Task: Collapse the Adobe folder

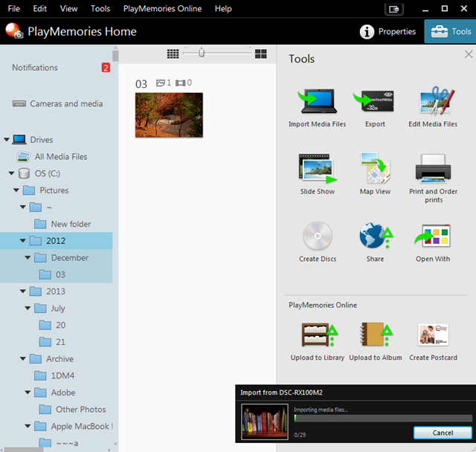Action: tap(28, 393)
